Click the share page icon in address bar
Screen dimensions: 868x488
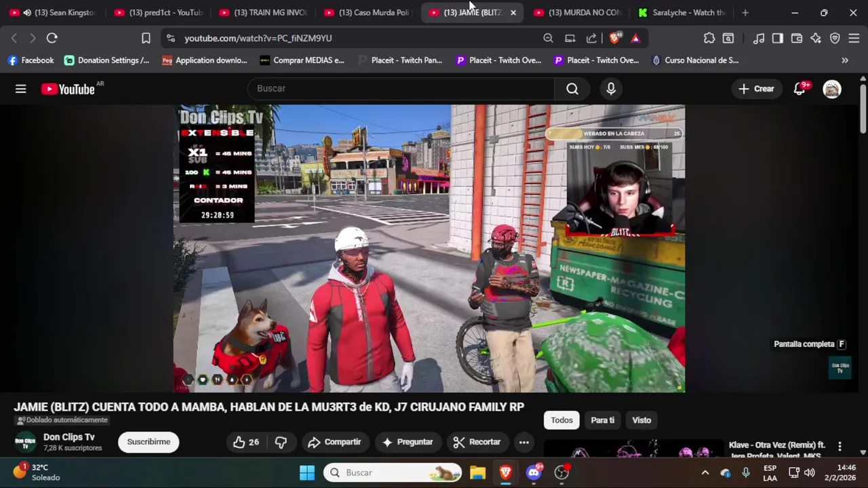pyautogui.click(x=591, y=38)
